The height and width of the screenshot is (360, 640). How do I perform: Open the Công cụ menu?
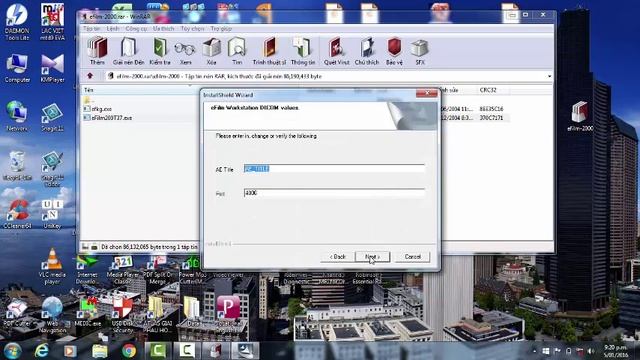[136, 29]
